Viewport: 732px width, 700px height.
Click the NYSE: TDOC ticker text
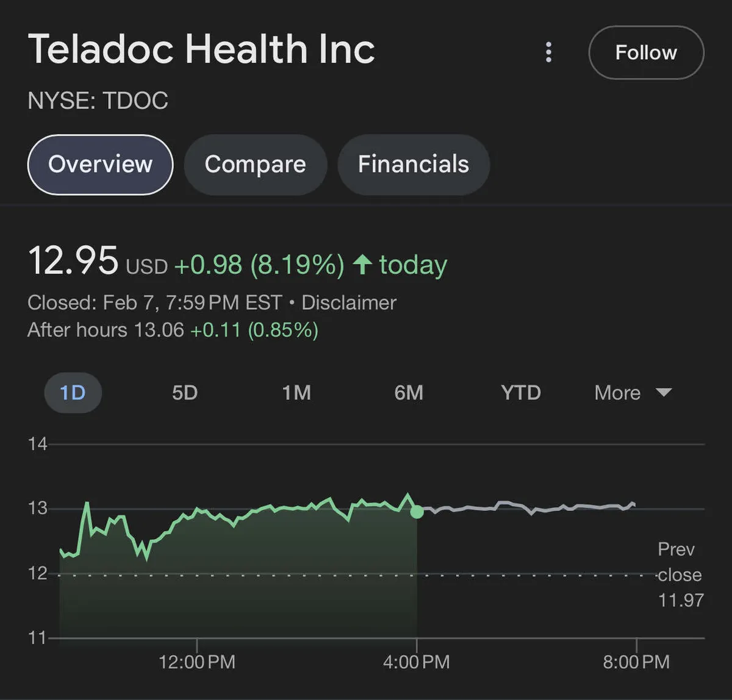[x=98, y=101]
